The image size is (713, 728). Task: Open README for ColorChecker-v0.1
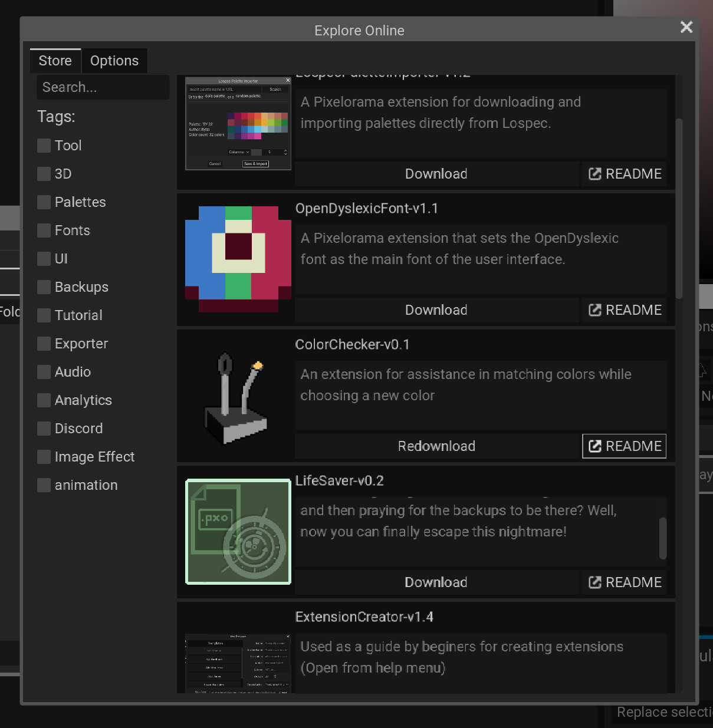[x=625, y=446]
